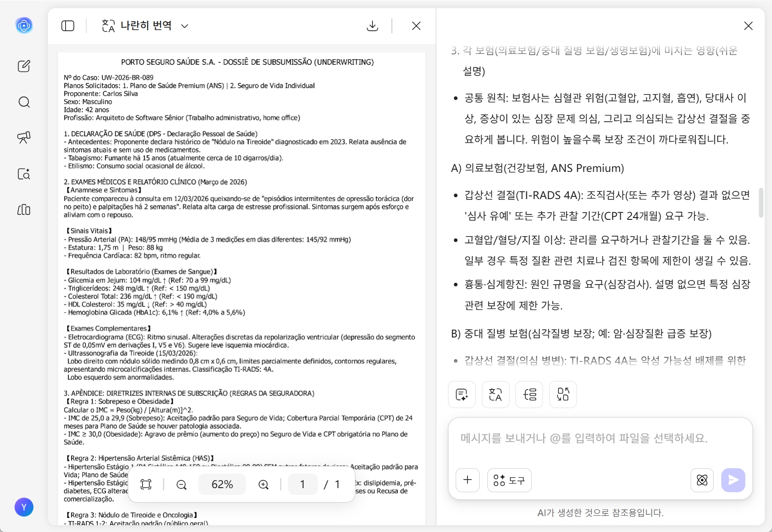Open user avatar Y profile
The image size is (772, 532).
[24, 507]
